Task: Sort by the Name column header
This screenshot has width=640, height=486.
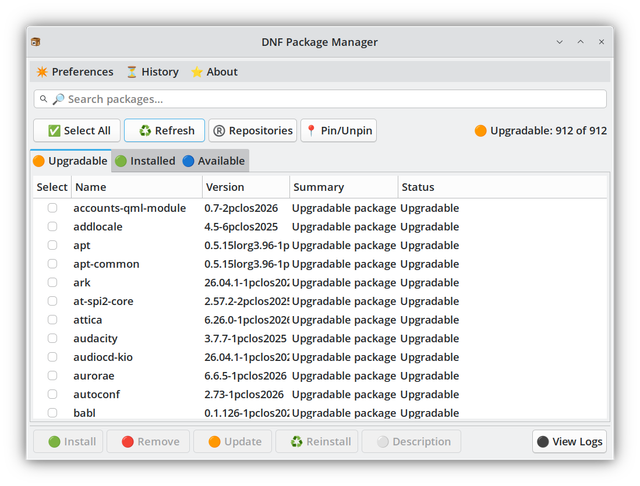Action: pos(137,187)
